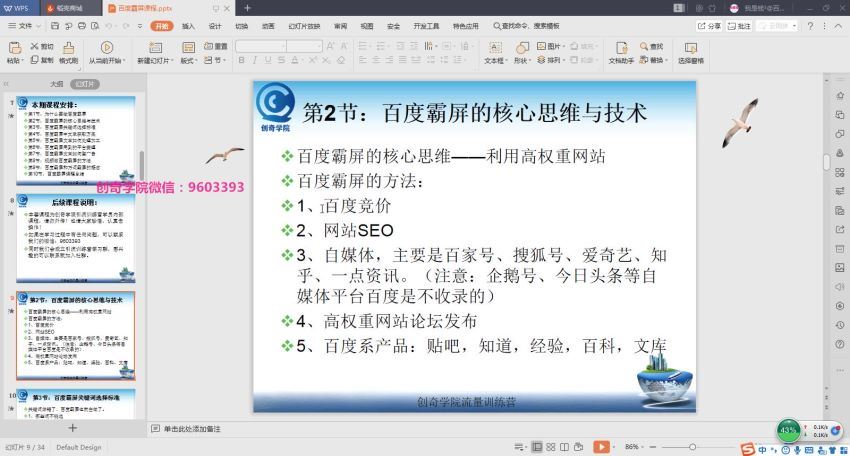Click the Save icon in quick access bar

point(55,25)
